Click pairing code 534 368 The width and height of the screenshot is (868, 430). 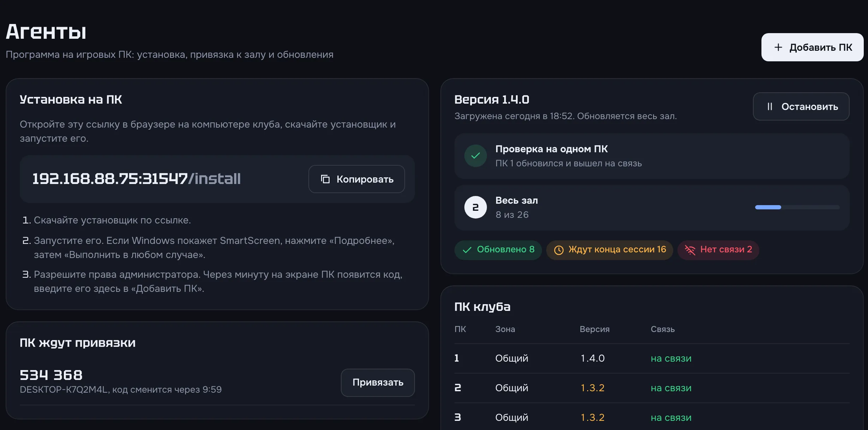tap(51, 375)
